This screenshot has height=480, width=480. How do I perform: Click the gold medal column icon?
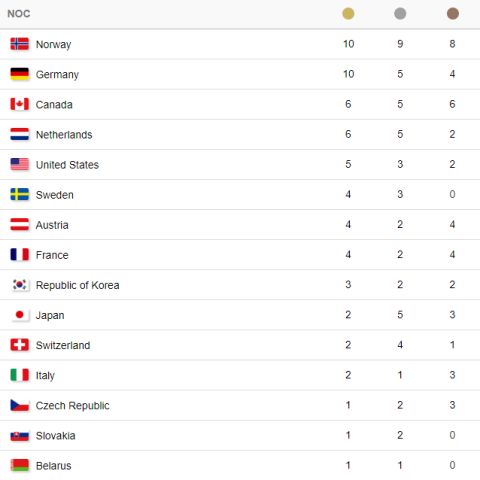pyautogui.click(x=348, y=14)
